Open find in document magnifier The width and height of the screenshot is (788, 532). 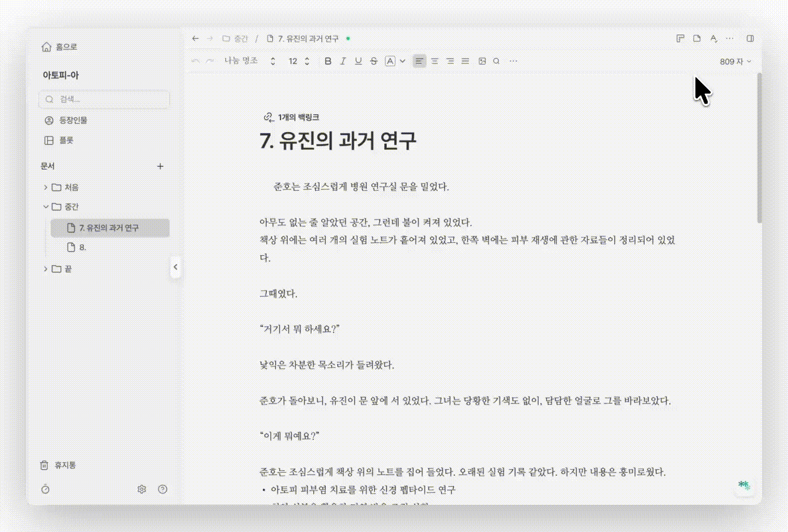[x=496, y=61]
